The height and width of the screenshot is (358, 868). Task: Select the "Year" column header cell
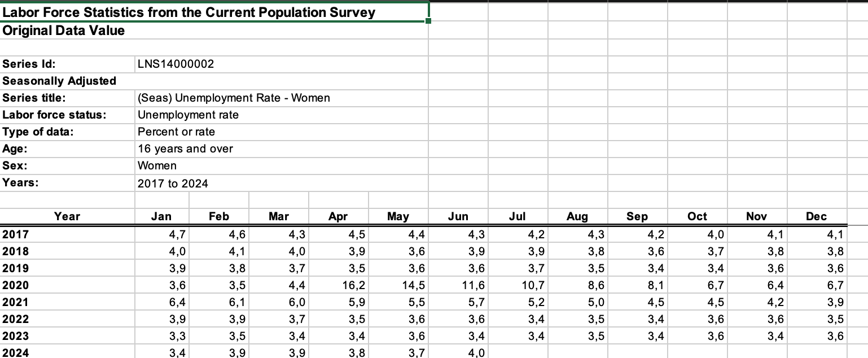[x=67, y=216]
